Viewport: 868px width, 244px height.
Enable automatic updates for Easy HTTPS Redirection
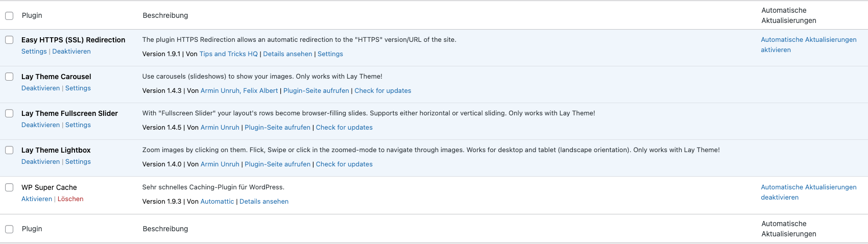click(808, 44)
